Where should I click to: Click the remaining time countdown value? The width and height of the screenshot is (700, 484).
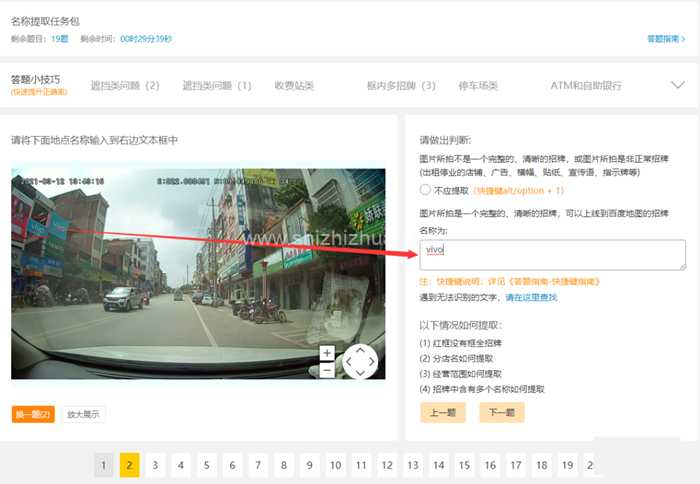(146, 39)
